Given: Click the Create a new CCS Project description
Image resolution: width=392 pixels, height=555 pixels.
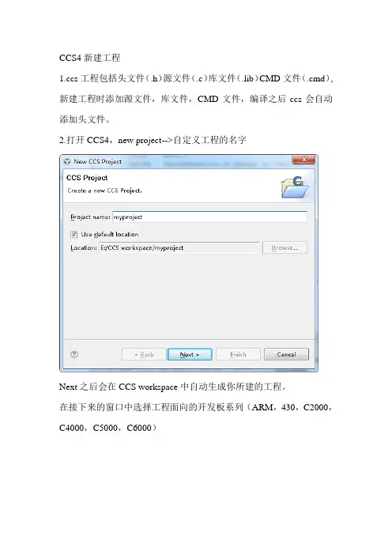Looking at the screenshot, I should click(105, 191).
